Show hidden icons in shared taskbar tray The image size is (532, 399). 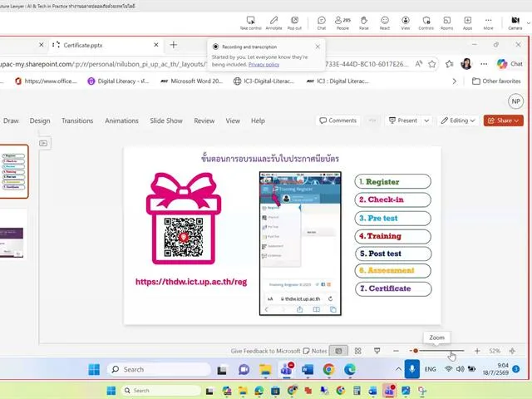(x=398, y=369)
